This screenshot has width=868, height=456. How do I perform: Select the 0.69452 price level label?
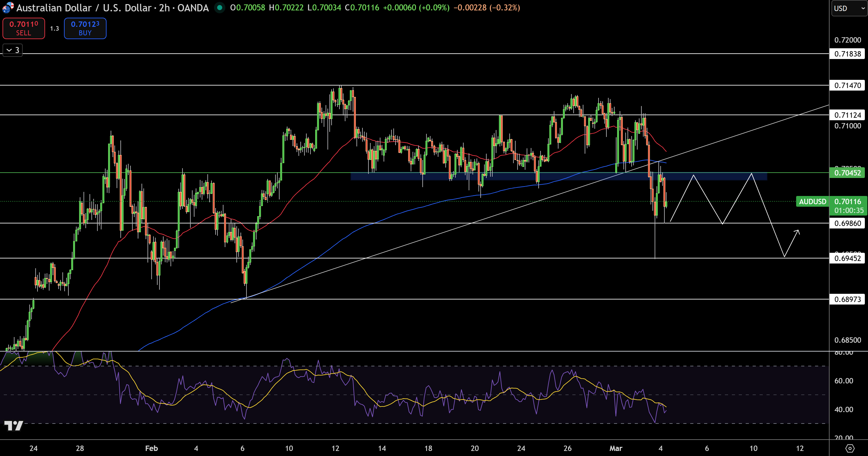[847, 258]
